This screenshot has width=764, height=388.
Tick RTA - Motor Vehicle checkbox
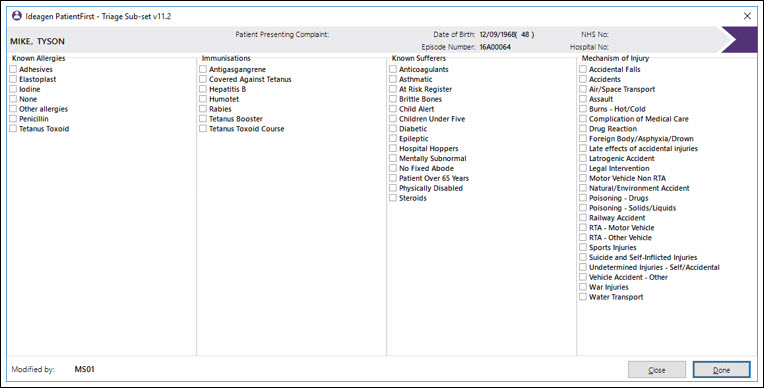(x=583, y=228)
